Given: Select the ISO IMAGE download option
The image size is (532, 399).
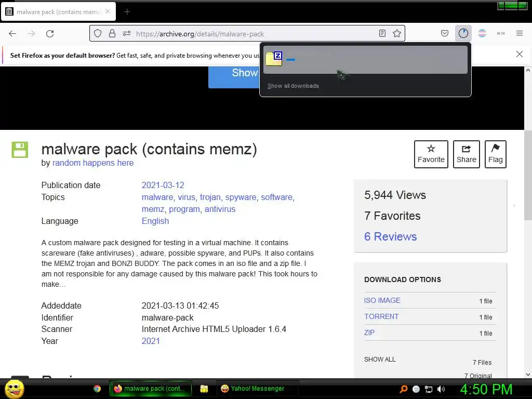Looking at the screenshot, I should pos(382,300).
